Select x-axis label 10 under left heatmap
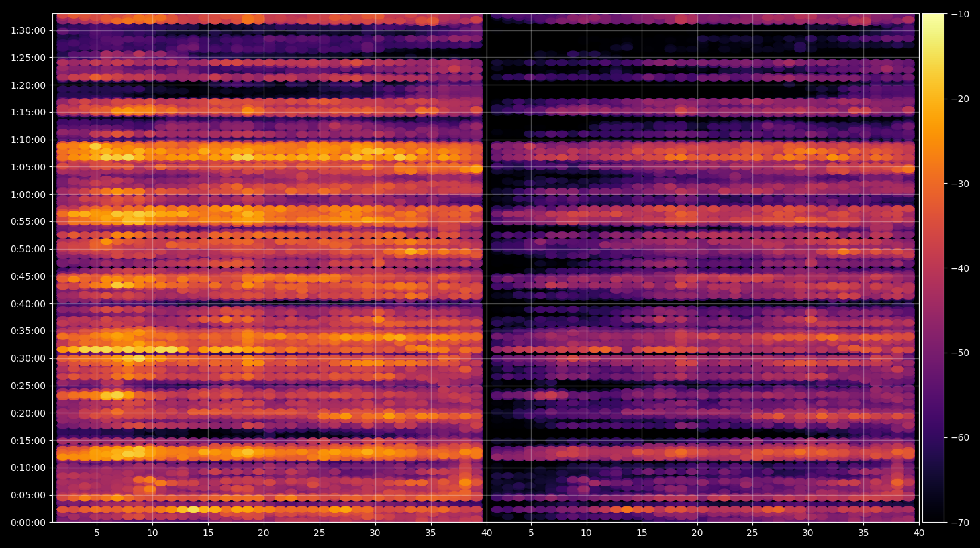 [152, 533]
